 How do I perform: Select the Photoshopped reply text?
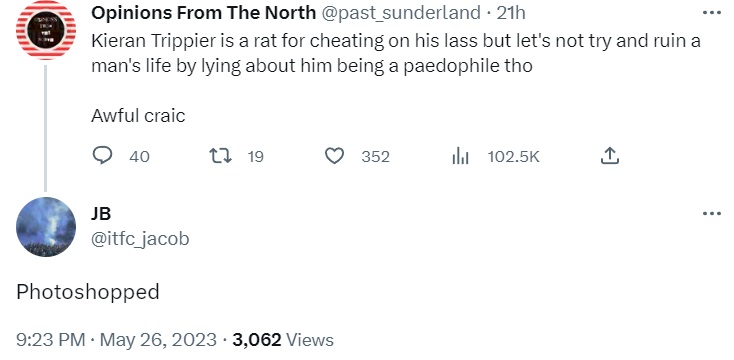tap(88, 293)
